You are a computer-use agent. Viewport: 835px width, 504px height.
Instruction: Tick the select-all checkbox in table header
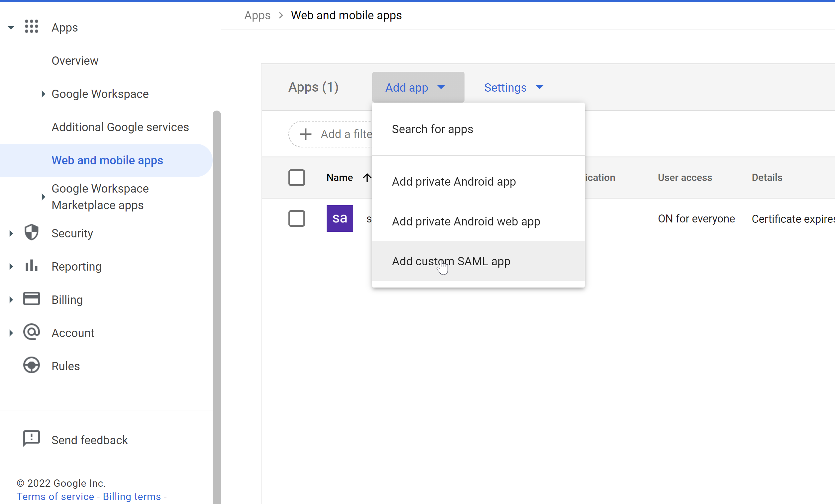(x=296, y=178)
